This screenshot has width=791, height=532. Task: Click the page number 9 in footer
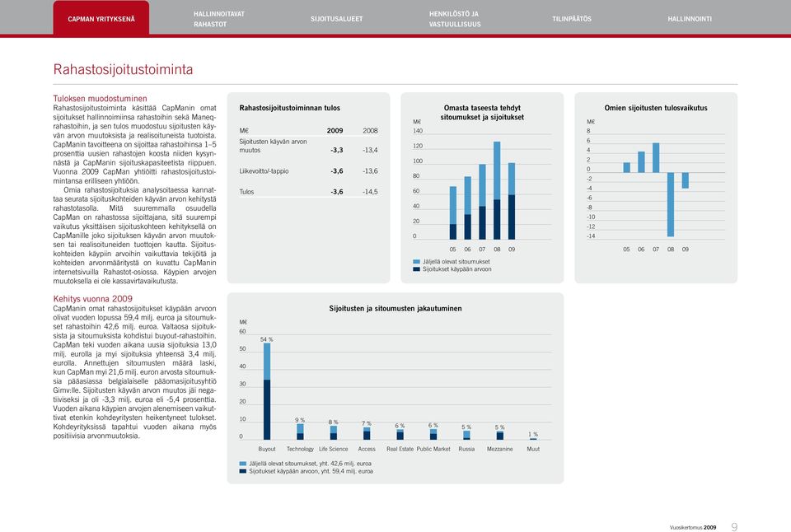click(x=734, y=527)
